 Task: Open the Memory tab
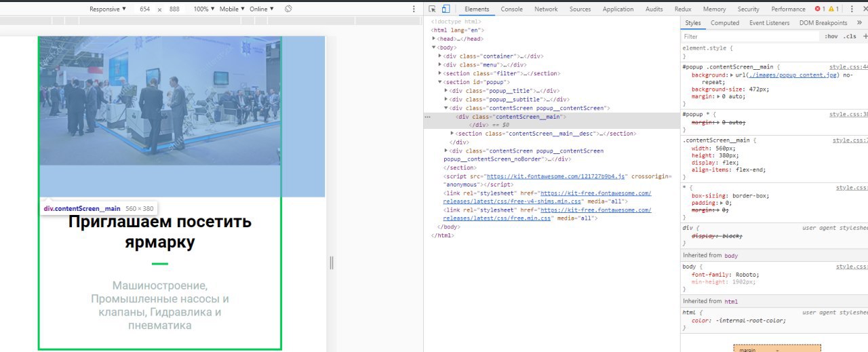[x=714, y=9]
